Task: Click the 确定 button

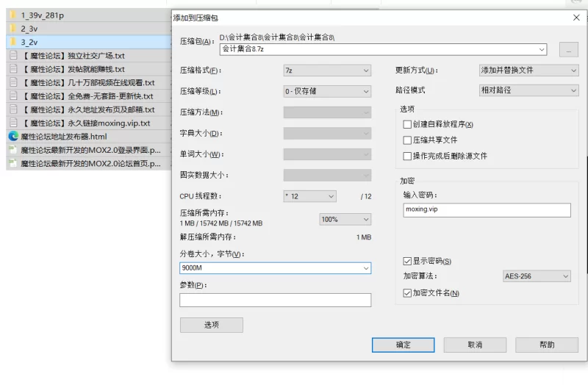Action: pos(403,345)
